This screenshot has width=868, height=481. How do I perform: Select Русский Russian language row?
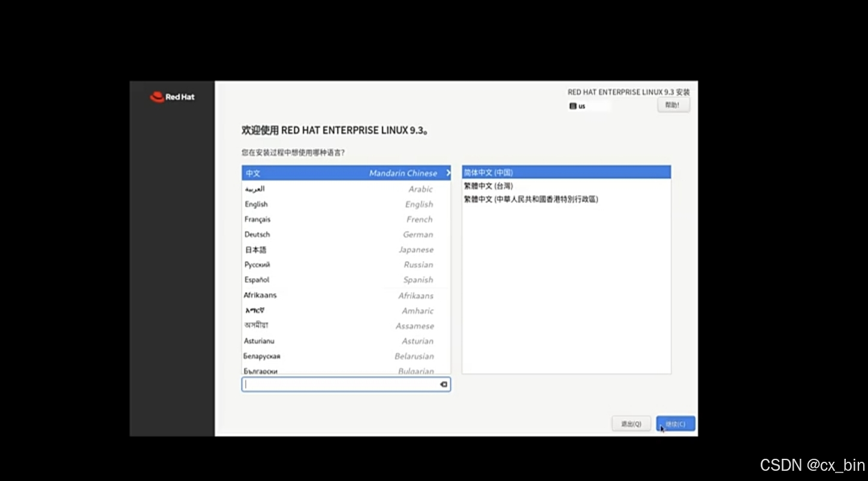point(346,264)
